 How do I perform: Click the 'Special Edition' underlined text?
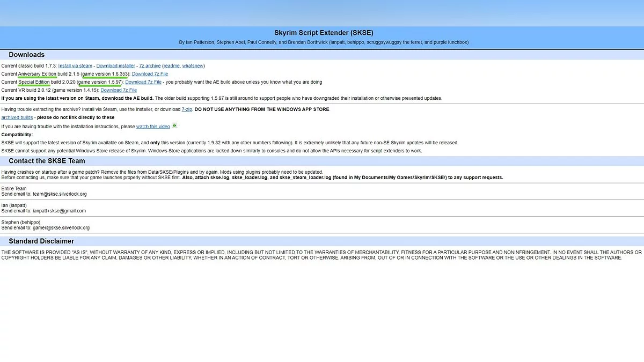pos(34,82)
